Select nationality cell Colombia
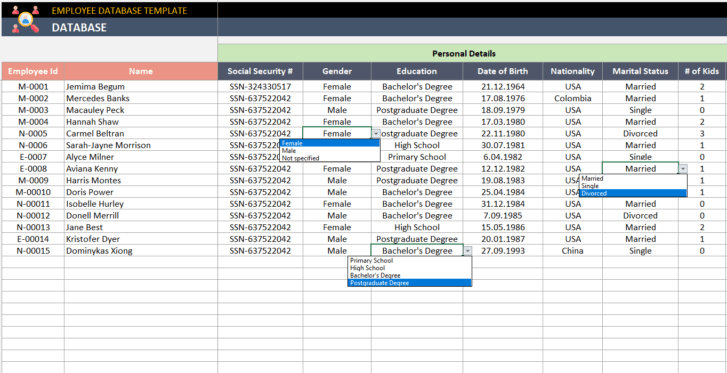Image resolution: width=727 pixels, height=373 pixels. click(x=573, y=98)
